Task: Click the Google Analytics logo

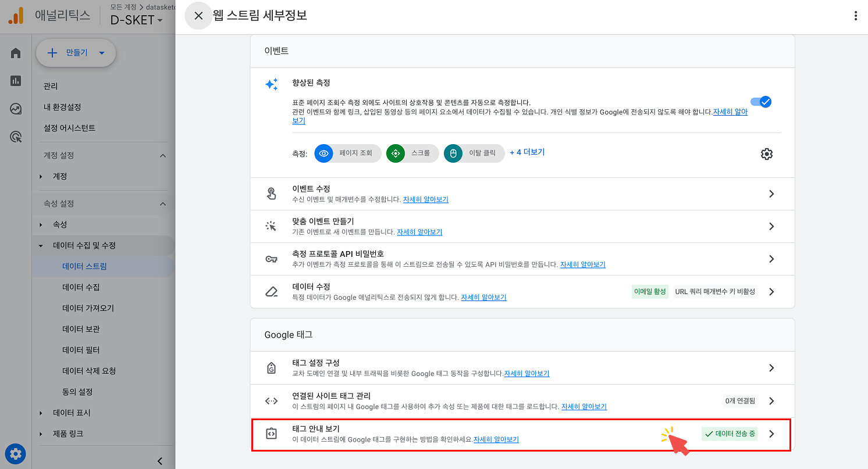Action: (x=16, y=16)
